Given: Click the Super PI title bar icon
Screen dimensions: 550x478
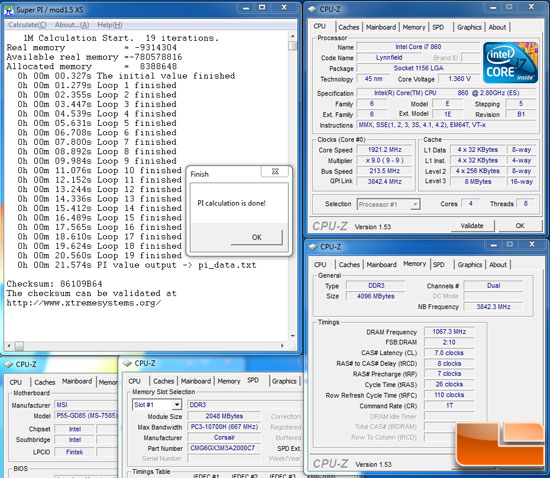Looking at the screenshot, I should 9,10.
